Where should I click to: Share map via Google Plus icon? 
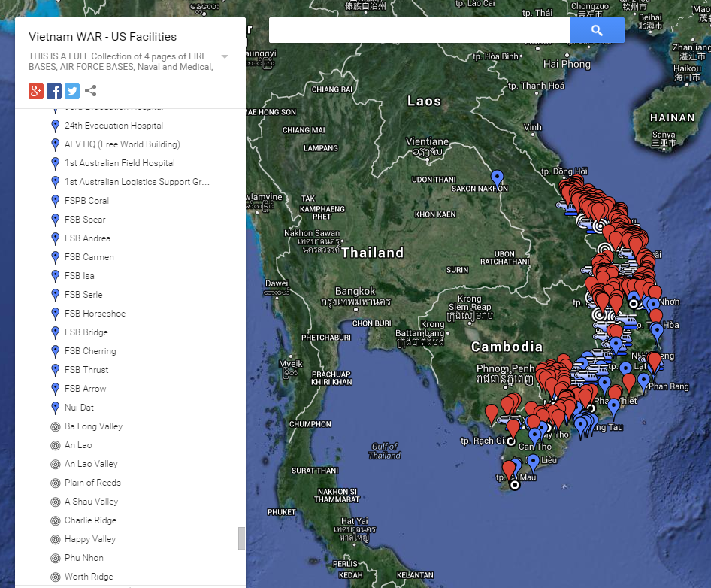coord(36,91)
